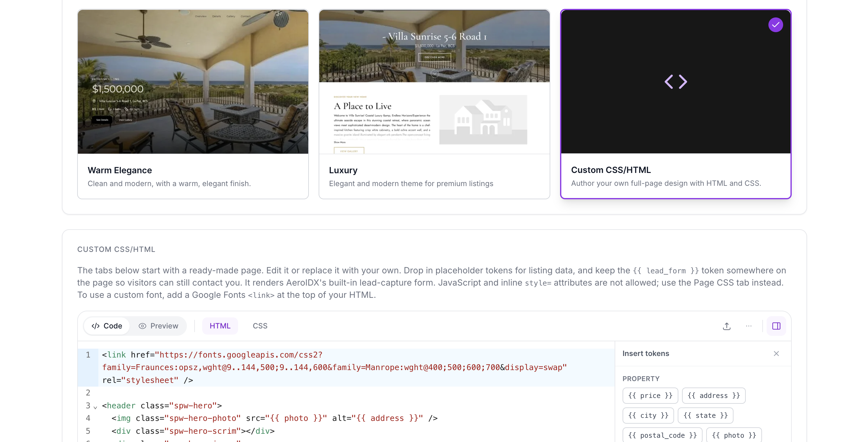Viewport: 868px width, 442px height.
Task: Click line number 1 in the gutter
Action: [x=88, y=355]
